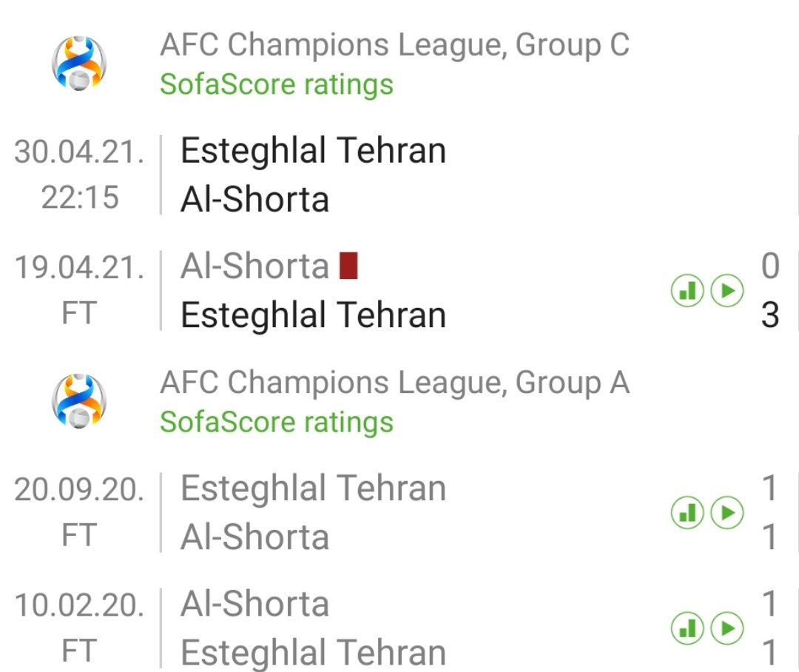Open statistics icon for 19.04.21 match
Viewport: 799px width, 672px height.
pos(687,291)
